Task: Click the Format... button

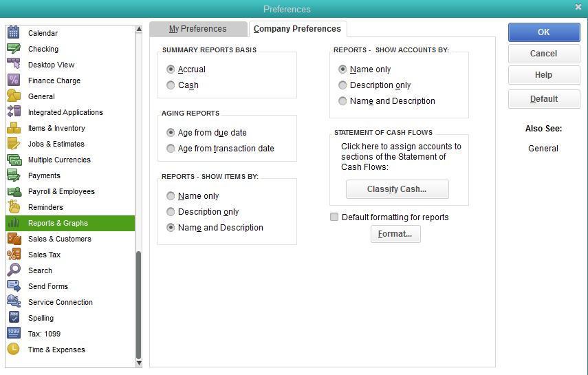Action: (395, 234)
